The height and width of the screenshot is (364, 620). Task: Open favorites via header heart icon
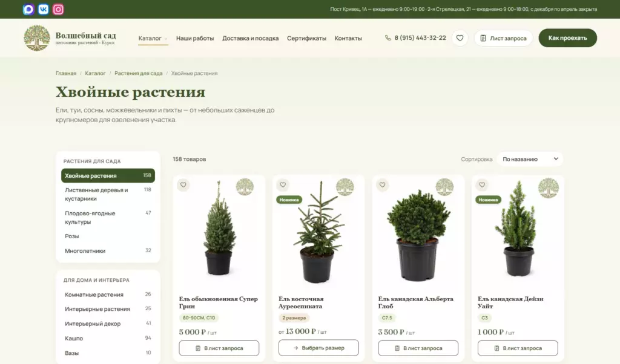click(460, 38)
